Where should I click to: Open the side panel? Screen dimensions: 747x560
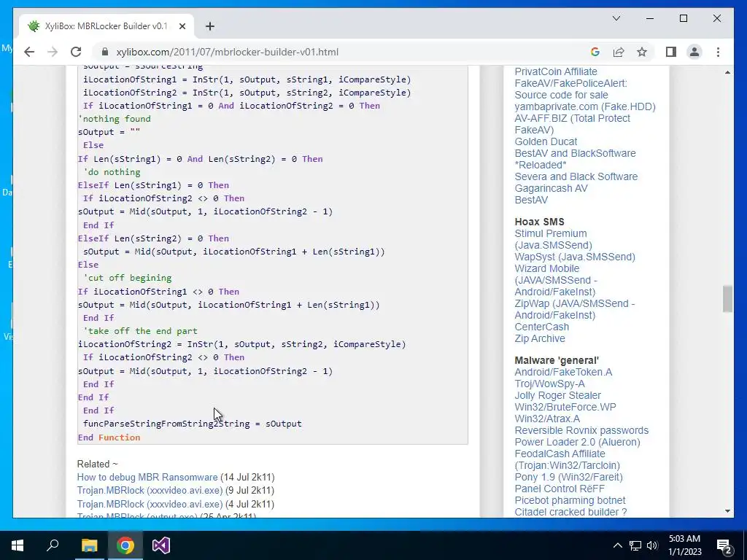[671, 52]
